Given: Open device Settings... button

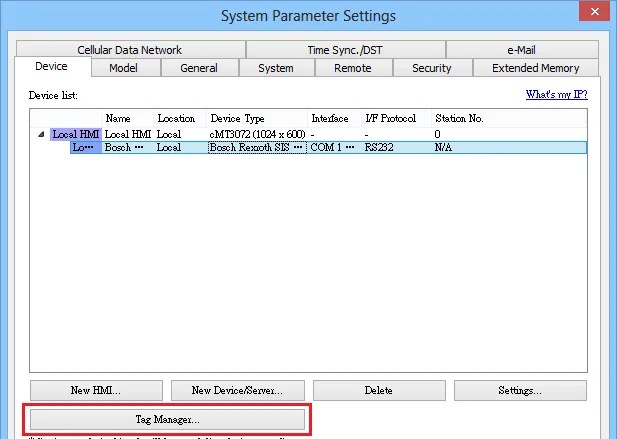Looking at the screenshot, I should coord(520,390).
